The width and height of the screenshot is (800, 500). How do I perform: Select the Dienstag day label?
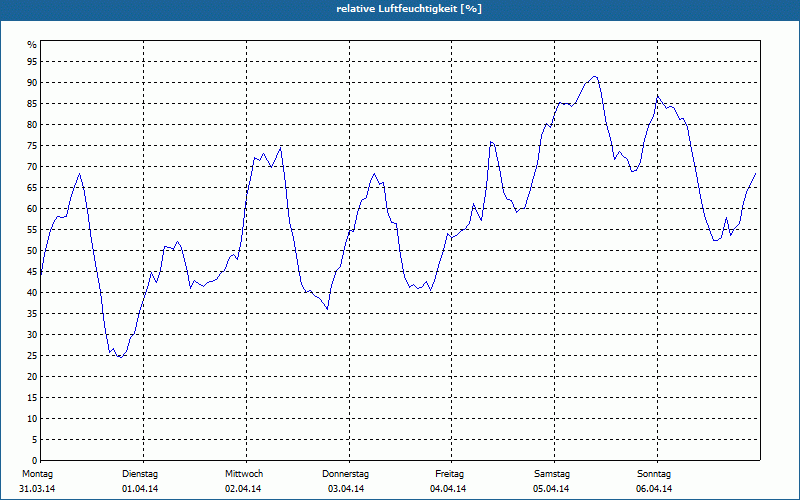click(x=140, y=474)
